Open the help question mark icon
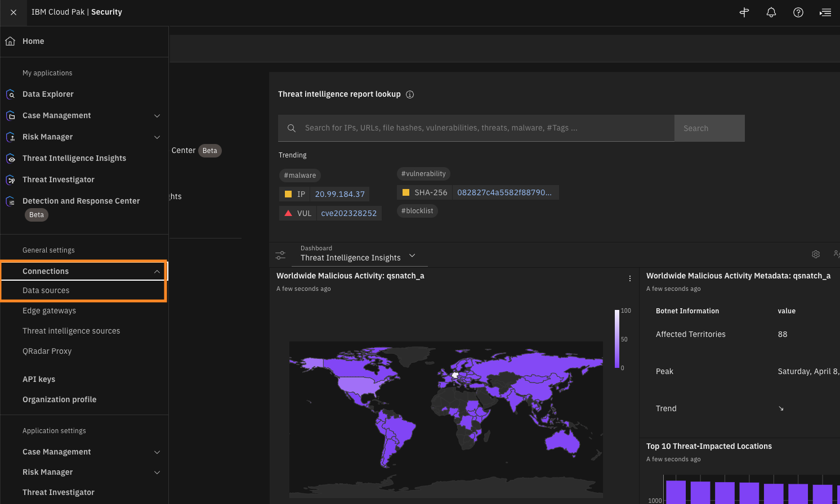The width and height of the screenshot is (840, 504). [798, 12]
